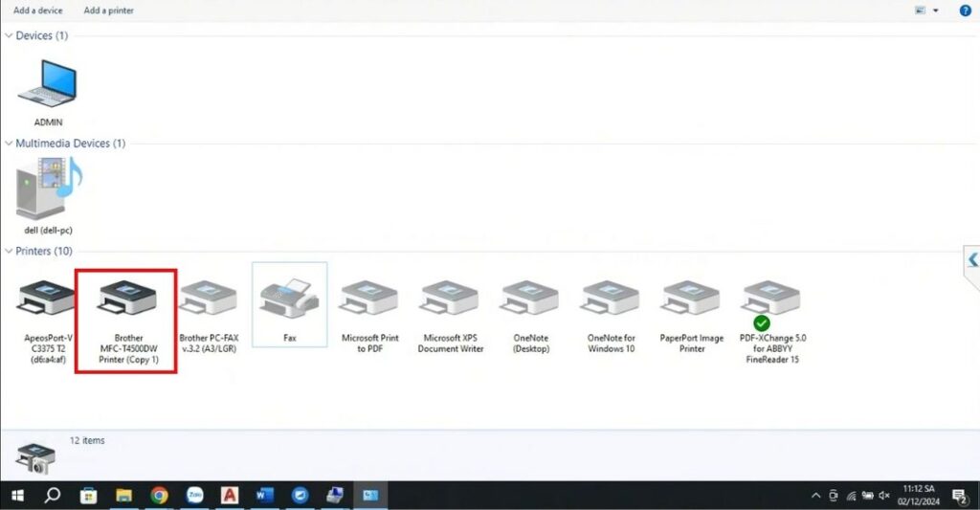Image resolution: width=980 pixels, height=510 pixels.
Task: Select the Brother MFC-T4500DW Printer icon
Action: click(x=128, y=302)
